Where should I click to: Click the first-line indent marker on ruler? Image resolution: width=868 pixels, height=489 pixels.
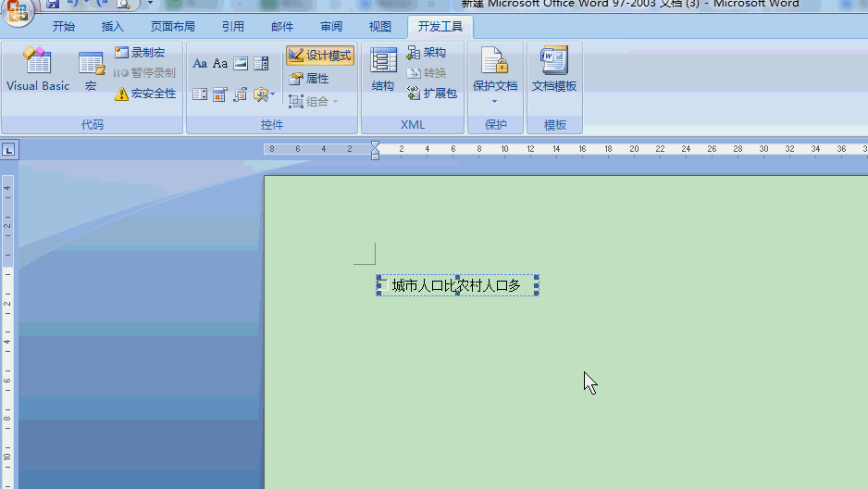point(376,144)
